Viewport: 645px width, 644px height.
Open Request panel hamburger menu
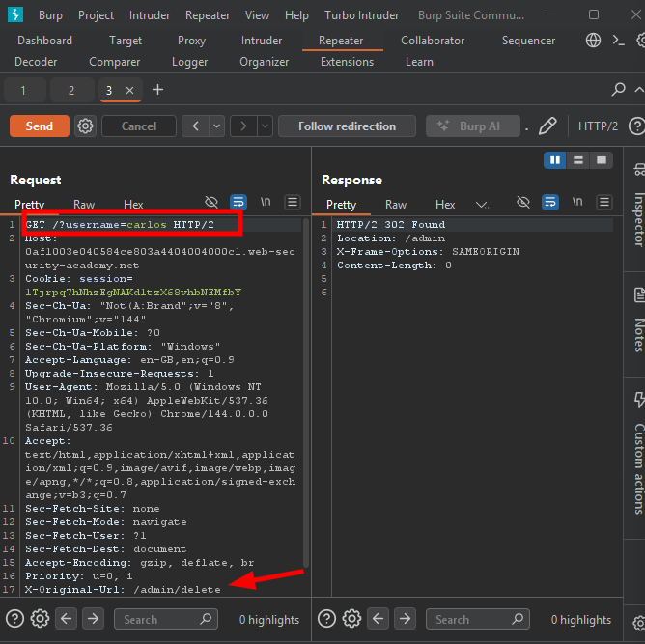[x=293, y=202]
